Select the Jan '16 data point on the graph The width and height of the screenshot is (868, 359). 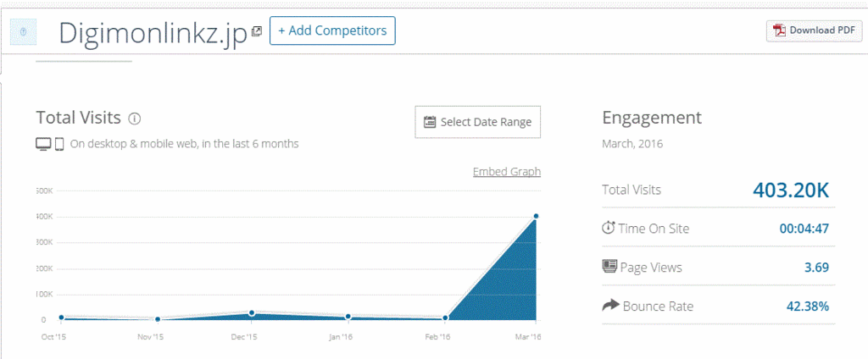point(348,317)
